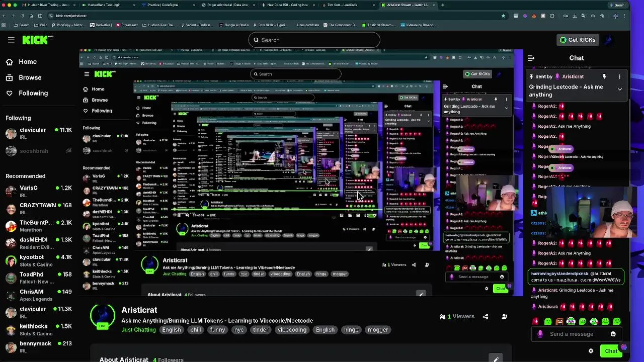The width and height of the screenshot is (644, 362).
Task: Open a new browser tab
Action: [x=442, y=5]
